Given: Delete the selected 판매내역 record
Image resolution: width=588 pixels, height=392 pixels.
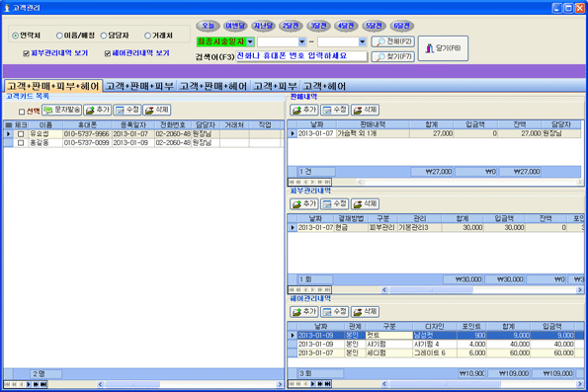Looking at the screenshot, I should point(366,110).
